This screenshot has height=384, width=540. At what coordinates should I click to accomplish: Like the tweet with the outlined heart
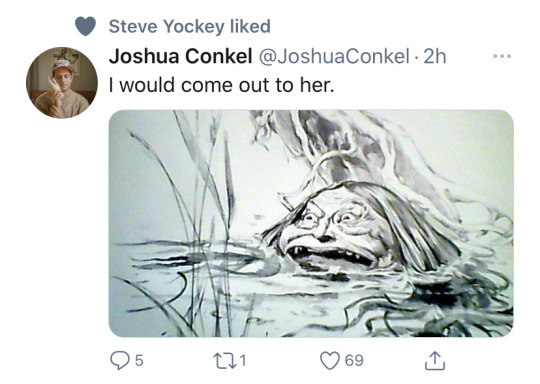(x=330, y=360)
